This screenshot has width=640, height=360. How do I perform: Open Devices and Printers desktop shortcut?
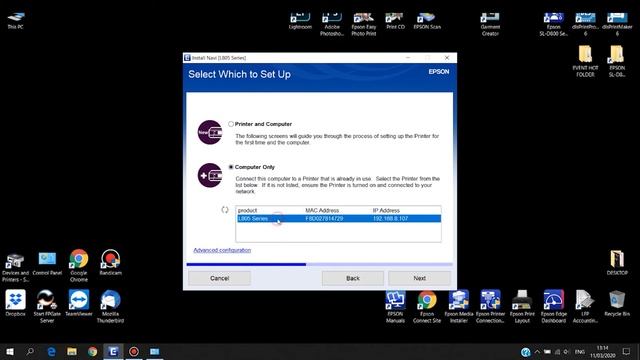coord(16,267)
